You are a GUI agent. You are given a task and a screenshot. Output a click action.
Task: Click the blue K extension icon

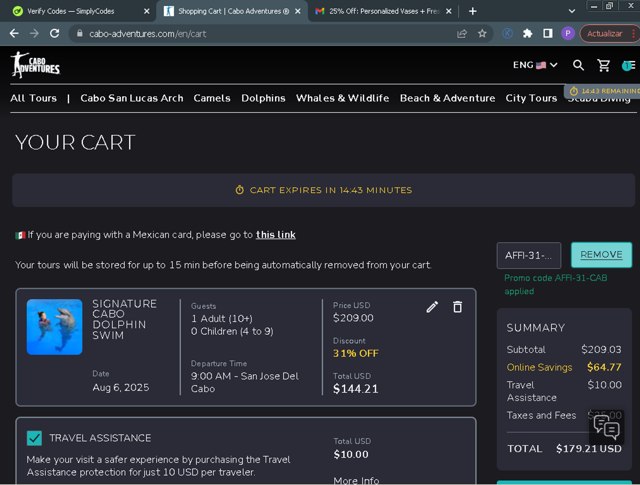click(507, 33)
